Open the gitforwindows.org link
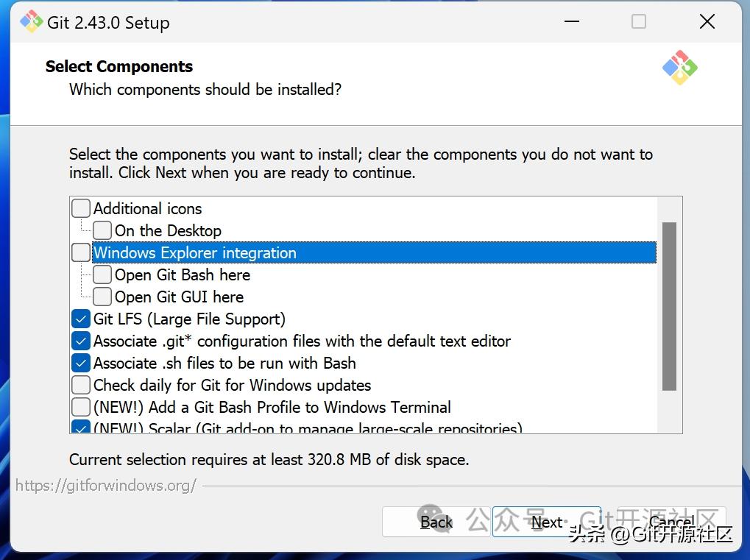This screenshot has height=560, width=750. coord(106,485)
